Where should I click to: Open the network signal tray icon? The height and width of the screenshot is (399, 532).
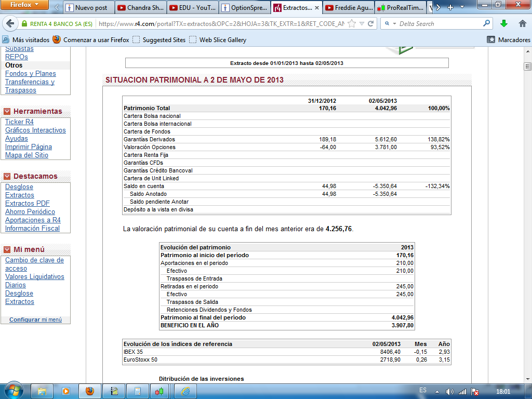(x=462, y=392)
